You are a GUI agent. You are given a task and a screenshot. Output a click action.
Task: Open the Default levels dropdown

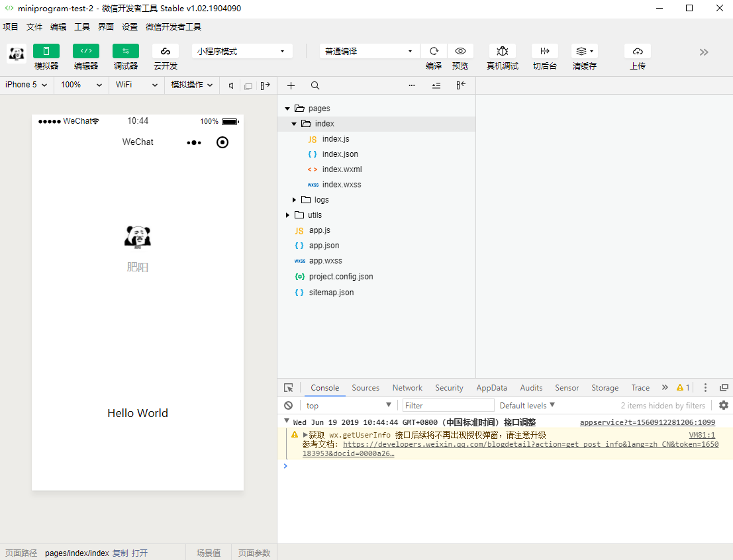coord(527,405)
